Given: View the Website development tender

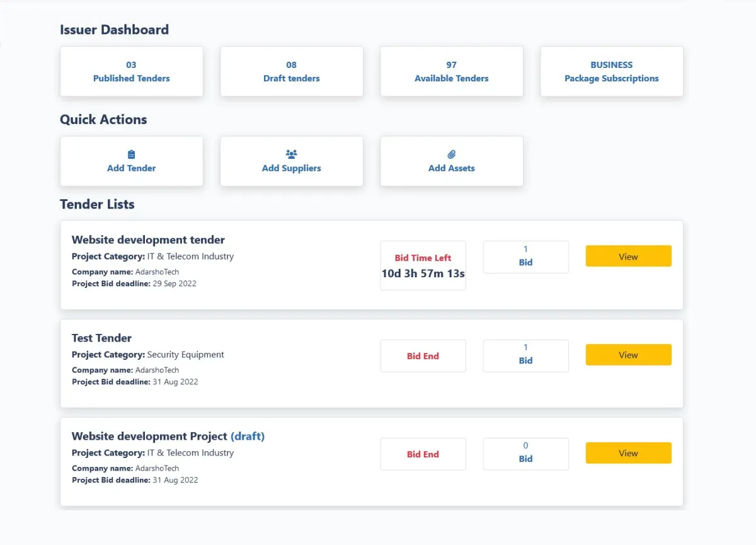Looking at the screenshot, I should [628, 256].
